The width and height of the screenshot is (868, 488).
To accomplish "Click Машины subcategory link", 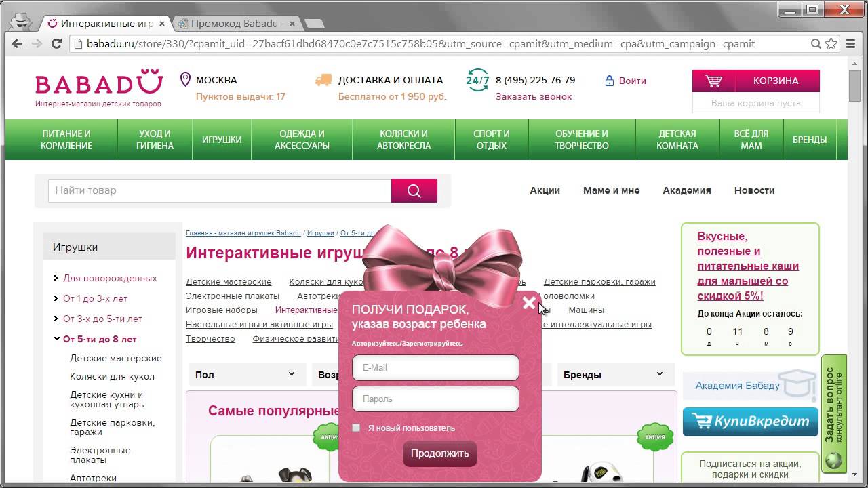I will (586, 310).
